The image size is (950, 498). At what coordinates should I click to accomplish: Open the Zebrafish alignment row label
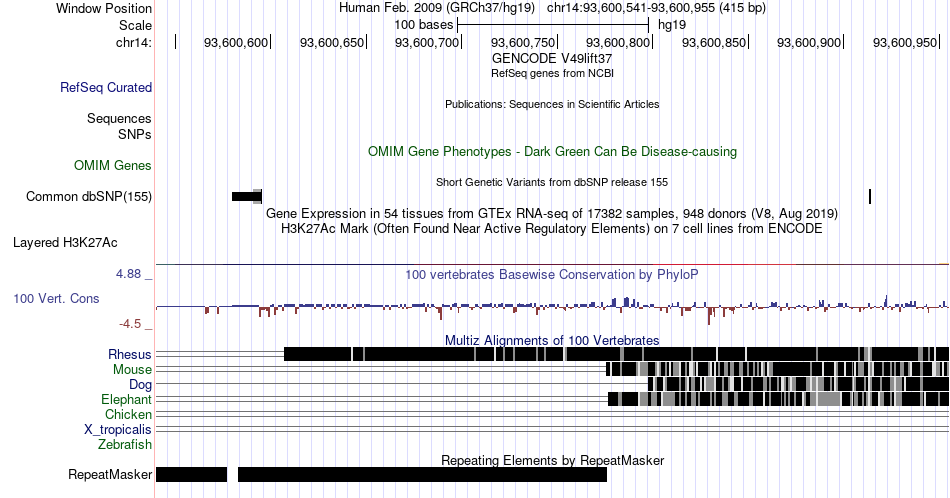[125, 444]
